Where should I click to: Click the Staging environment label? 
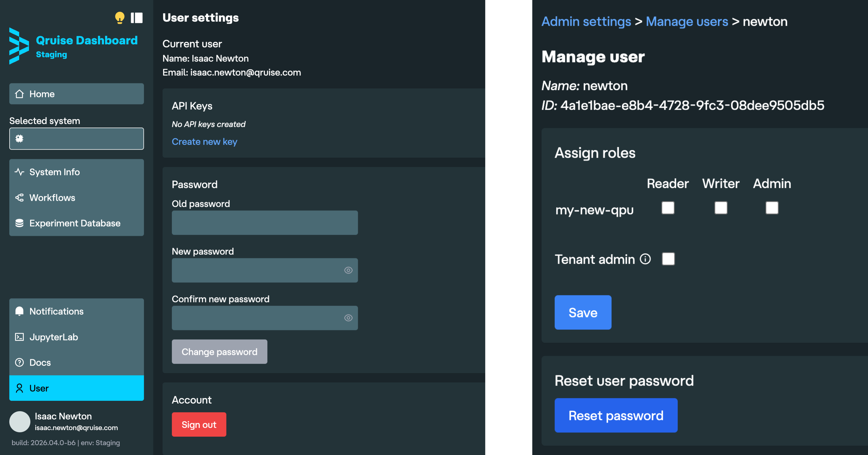click(51, 55)
